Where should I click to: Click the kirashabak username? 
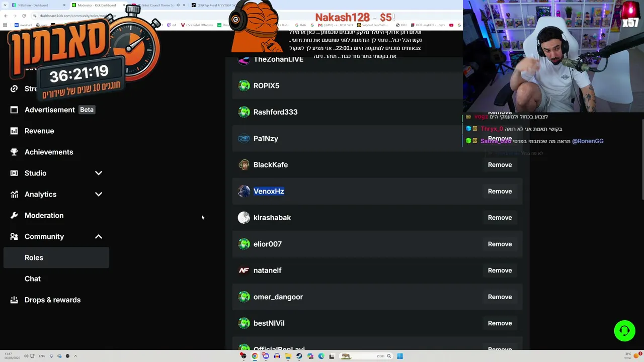[x=272, y=218]
